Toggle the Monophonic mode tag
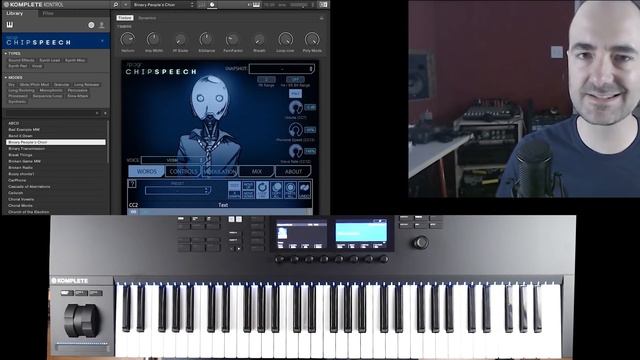The height and width of the screenshot is (360, 640). [x=51, y=90]
